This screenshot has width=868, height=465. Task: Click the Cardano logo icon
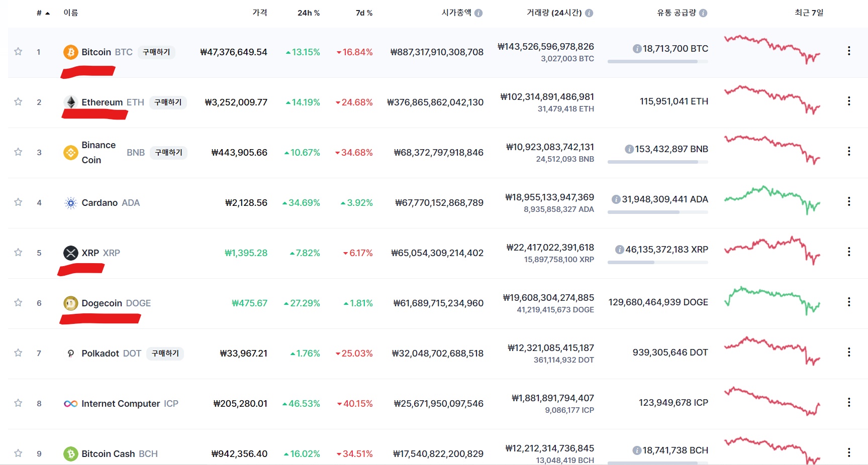pos(70,203)
